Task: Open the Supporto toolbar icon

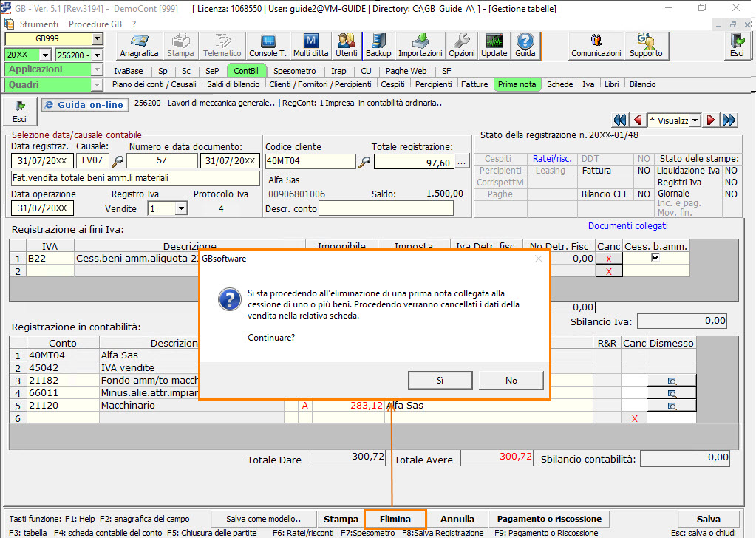Action: (x=646, y=46)
